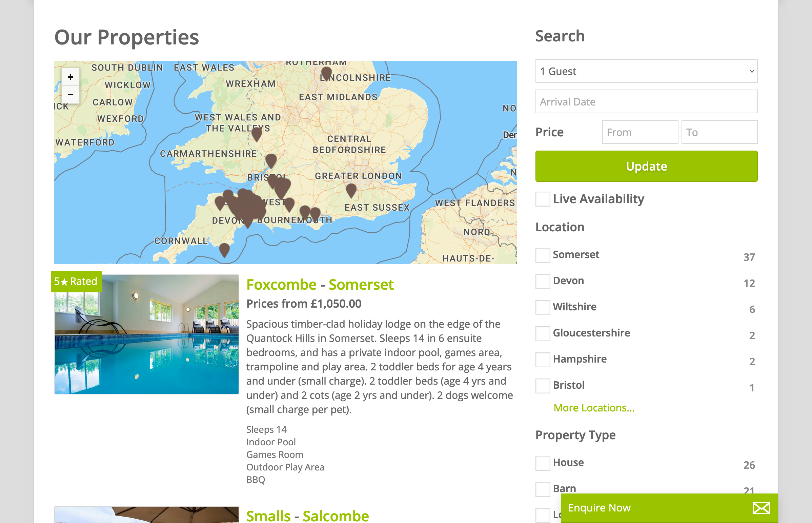
Task: Click the envelope icon on Enquire Now
Action: pos(761,508)
